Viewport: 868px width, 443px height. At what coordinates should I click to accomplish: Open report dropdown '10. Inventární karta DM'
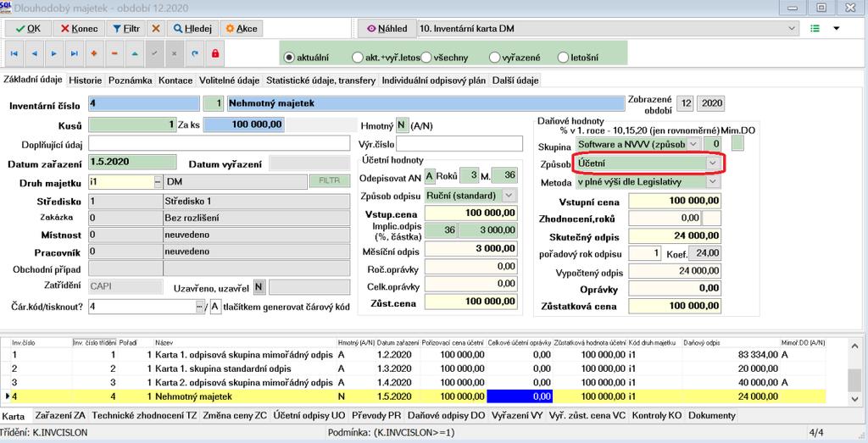pos(609,28)
